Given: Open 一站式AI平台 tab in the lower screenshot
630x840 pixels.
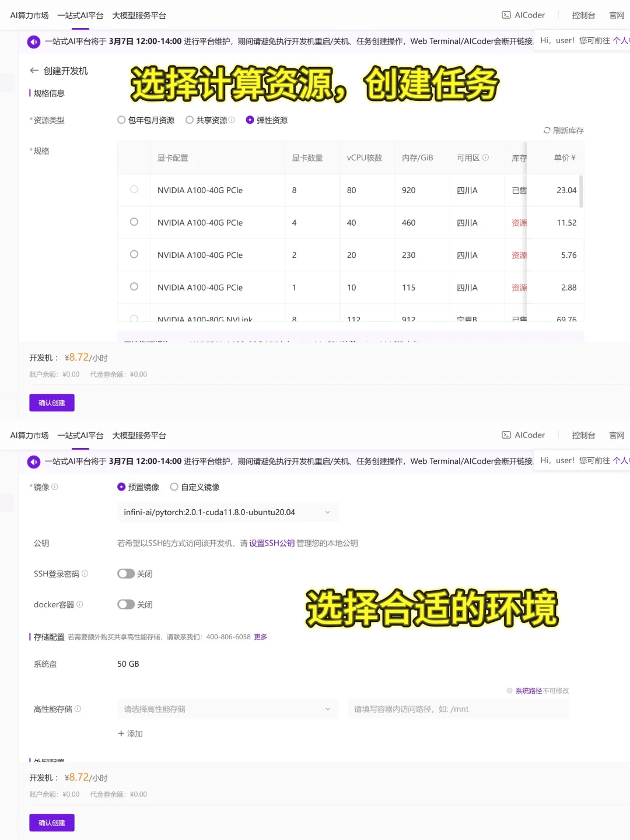Looking at the screenshot, I should pos(80,436).
